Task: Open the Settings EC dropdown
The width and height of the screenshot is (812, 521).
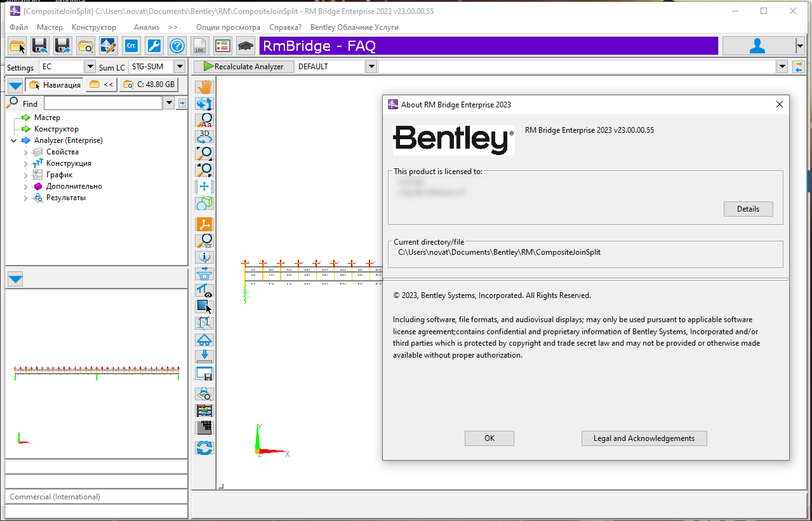Action: point(90,67)
